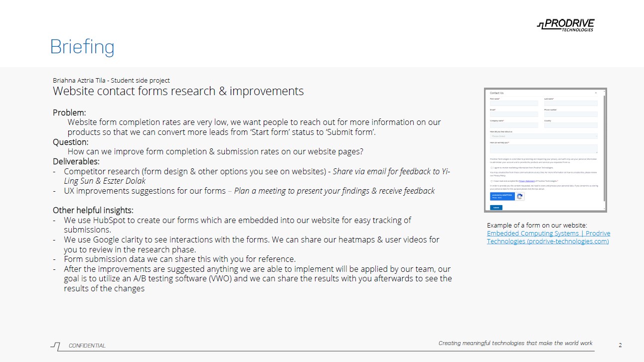The width and height of the screenshot is (644, 362).
Task: Click the footer step-line logo icon
Action: click(x=55, y=345)
